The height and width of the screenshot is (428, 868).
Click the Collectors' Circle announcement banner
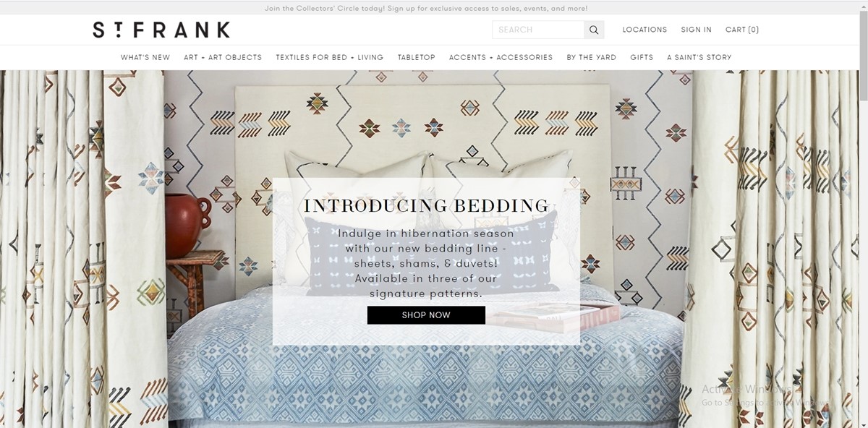[x=426, y=9]
